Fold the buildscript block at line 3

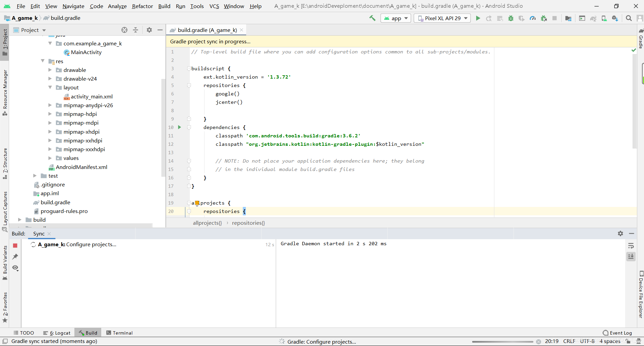pos(189,69)
